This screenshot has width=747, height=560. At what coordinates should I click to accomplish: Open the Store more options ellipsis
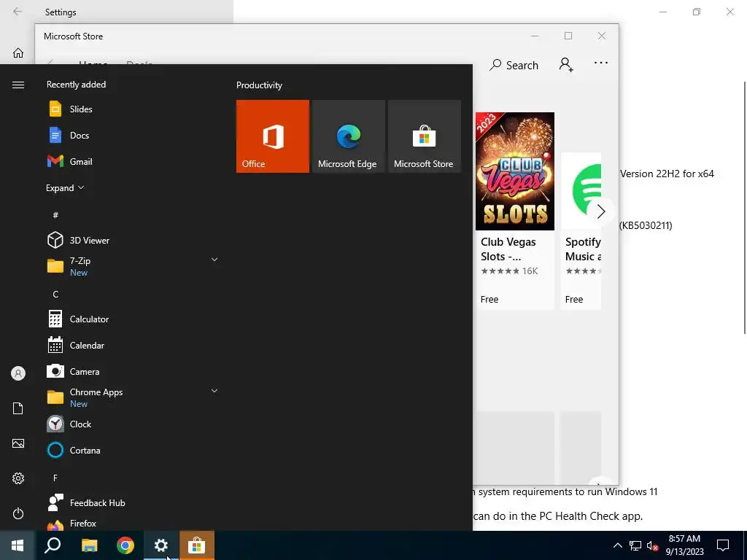(x=601, y=63)
